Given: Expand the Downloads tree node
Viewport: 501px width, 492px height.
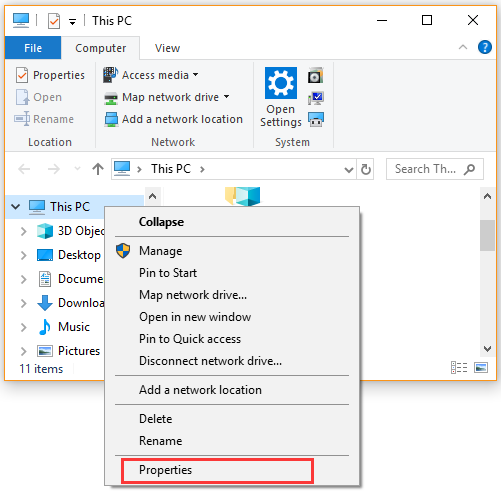Looking at the screenshot, I should click(x=23, y=303).
